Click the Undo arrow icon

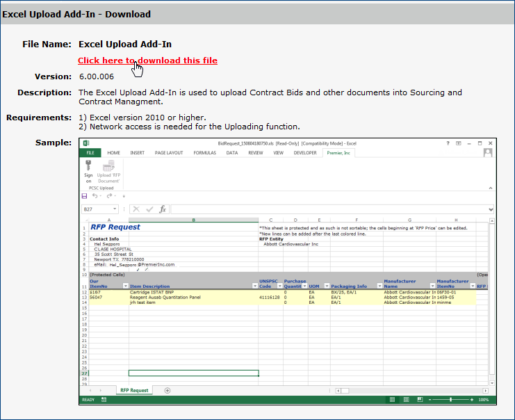tap(94, 196)
